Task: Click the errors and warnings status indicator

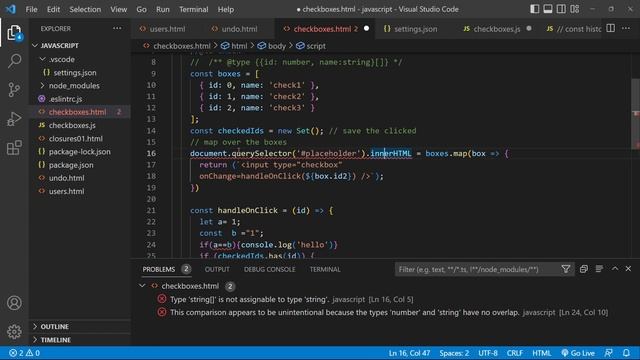Action: point(24,353)
